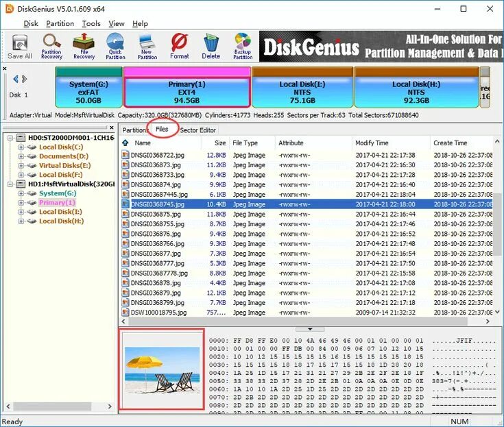Image resolution: width=504 pixels, height=427 pixels.
Task: Expand Virtual Disks(E:) tree node
Action: 21,166
